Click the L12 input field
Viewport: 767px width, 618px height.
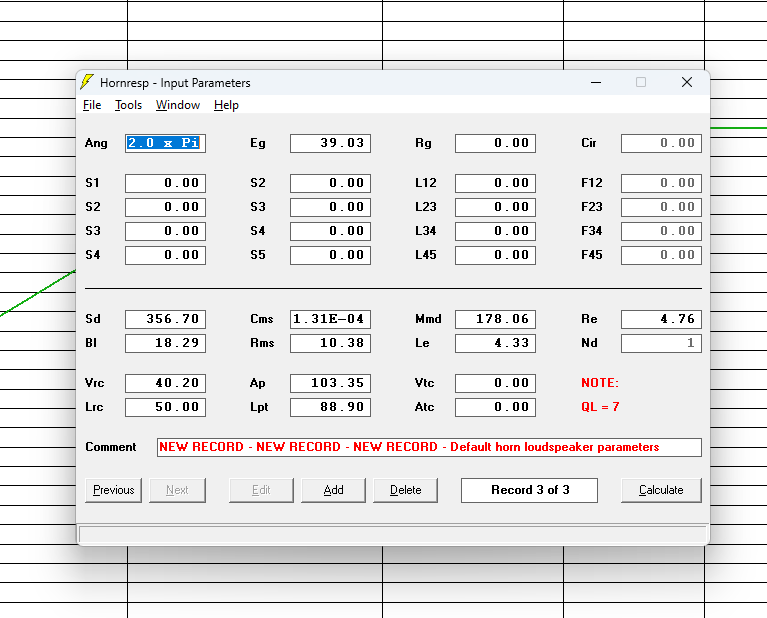tap(495, 183)
